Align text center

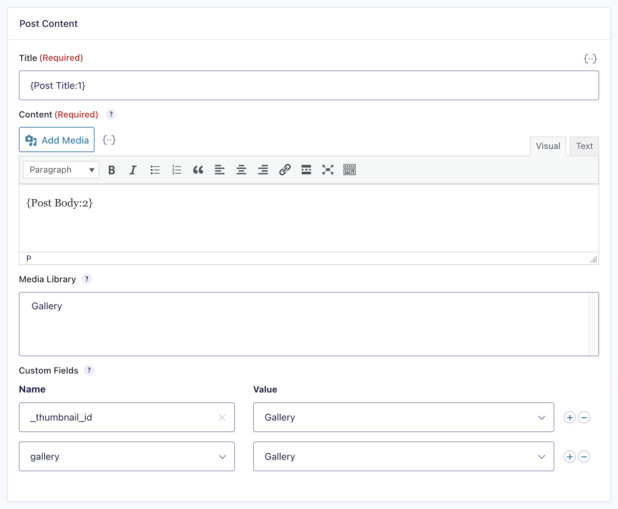click(241, 170)
